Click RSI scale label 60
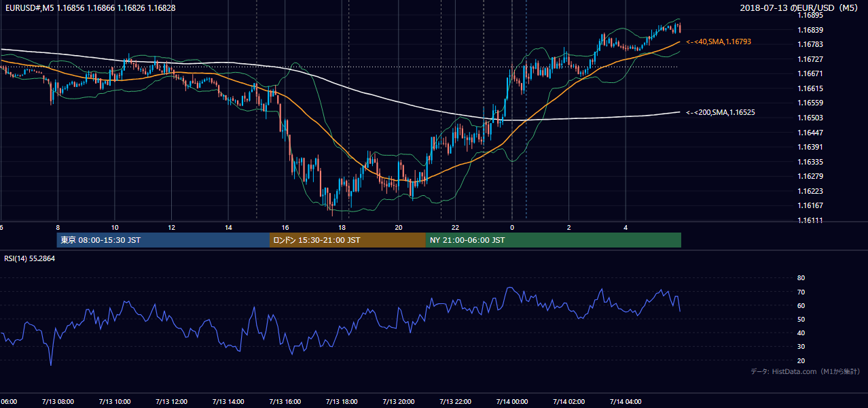Image resolution: width=868 pixels, height=408 pixels. click(801, 305)
